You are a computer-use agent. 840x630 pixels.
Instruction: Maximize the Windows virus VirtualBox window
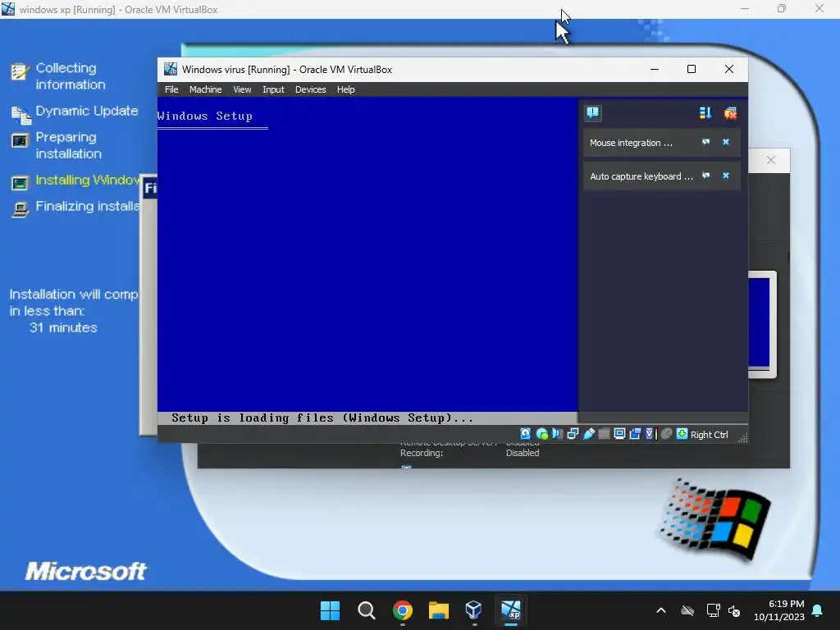point(691,69)
